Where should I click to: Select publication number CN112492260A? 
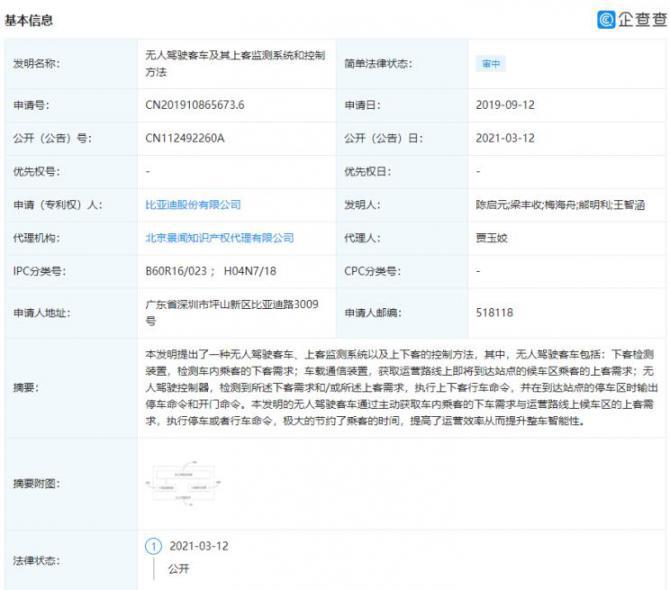[185, 138]
